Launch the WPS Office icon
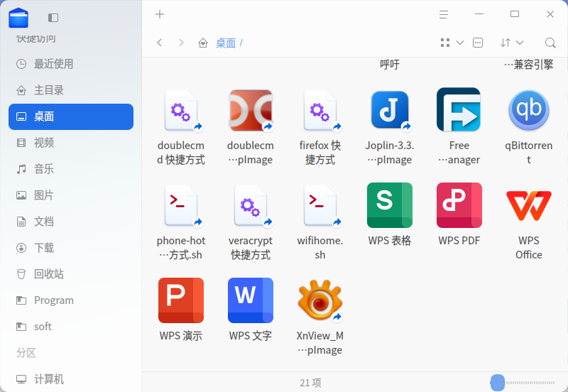The height and width of the screenshot is (392, 568). pyautogui.click(x=528, y=205)
